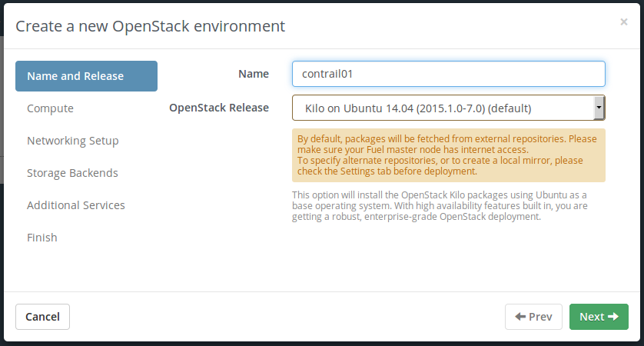Viewport: 644px width, 346px height.
Task: Click the Name field label
Action: (x=254, y=74)
